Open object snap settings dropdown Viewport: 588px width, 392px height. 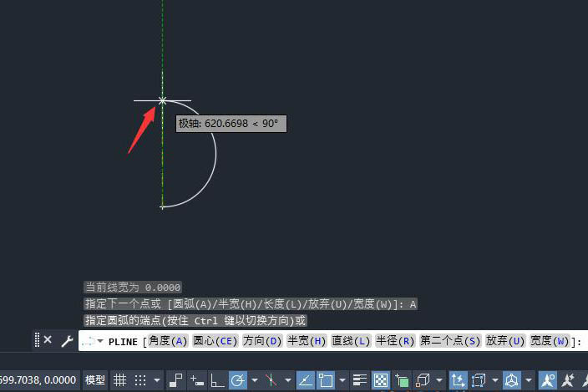click(342, 380)
